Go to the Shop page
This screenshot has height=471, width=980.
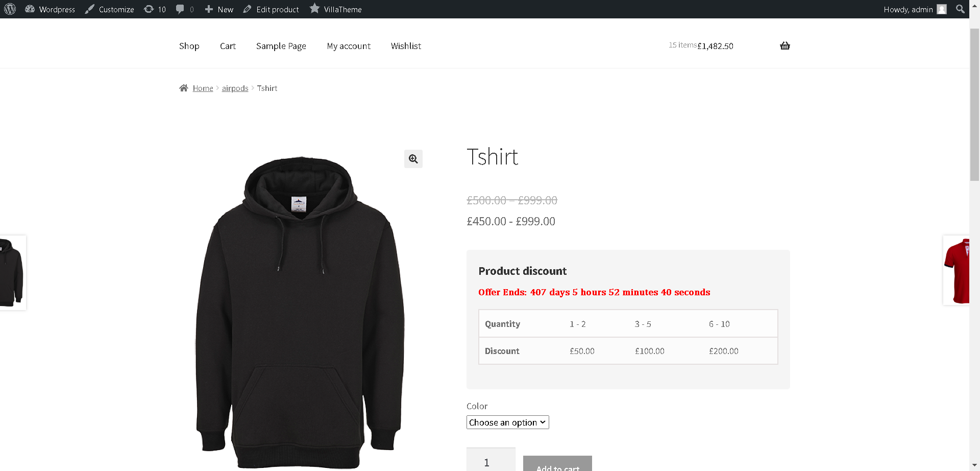(189, 46)
